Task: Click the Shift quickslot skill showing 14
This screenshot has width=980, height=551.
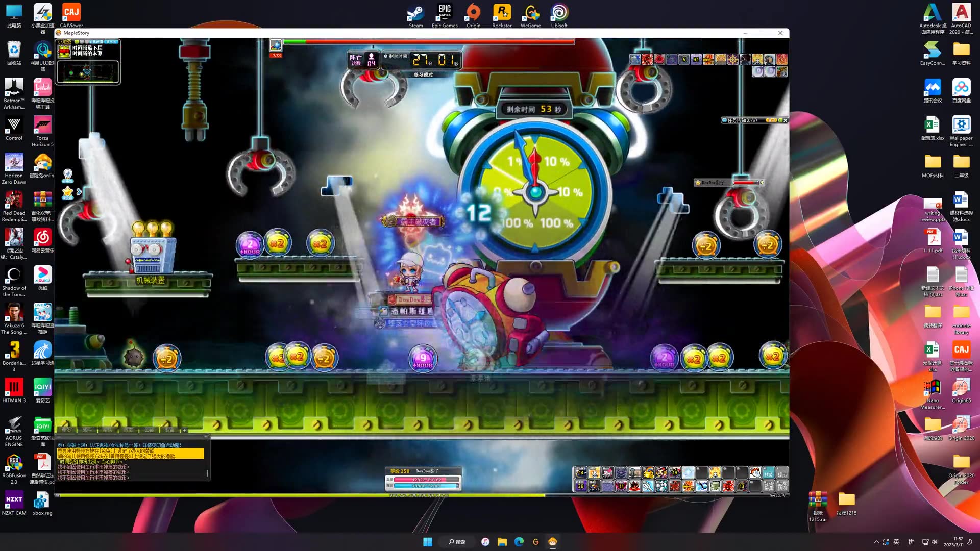Action: 581,472
